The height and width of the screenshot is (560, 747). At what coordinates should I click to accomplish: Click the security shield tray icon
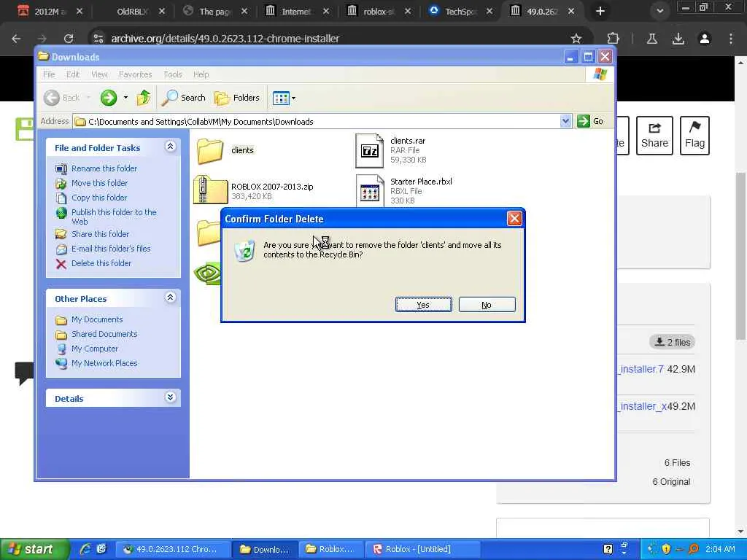665,549
